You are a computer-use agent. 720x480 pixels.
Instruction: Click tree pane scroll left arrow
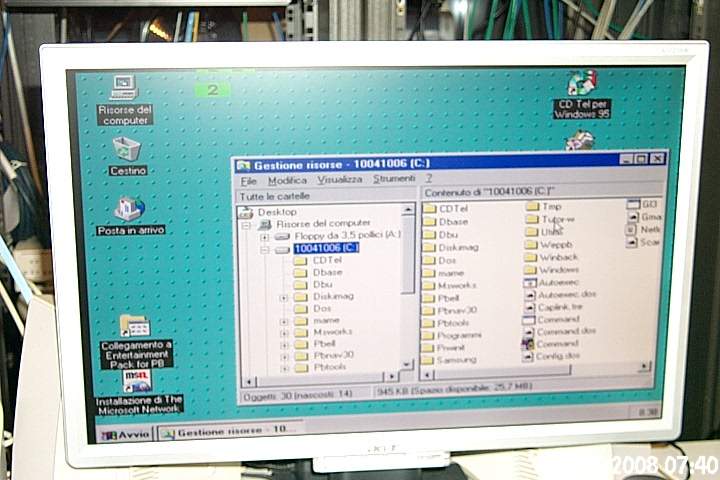tap(249, 381)
